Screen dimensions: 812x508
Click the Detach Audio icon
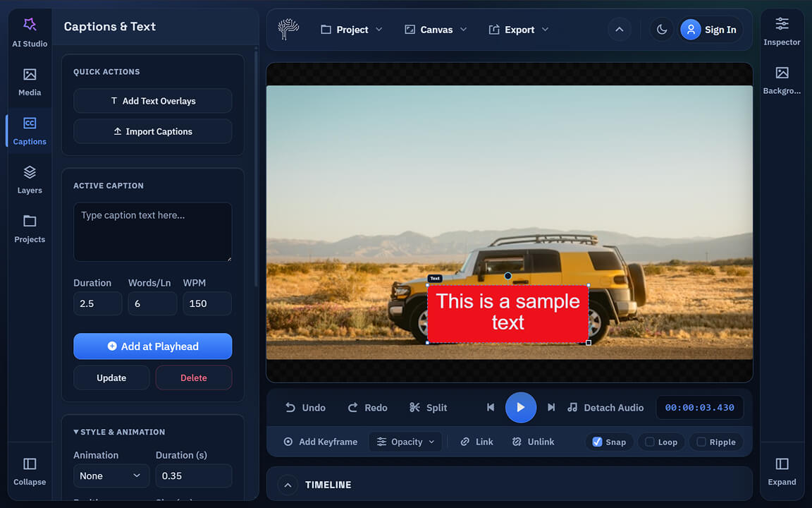pos(574,407)
